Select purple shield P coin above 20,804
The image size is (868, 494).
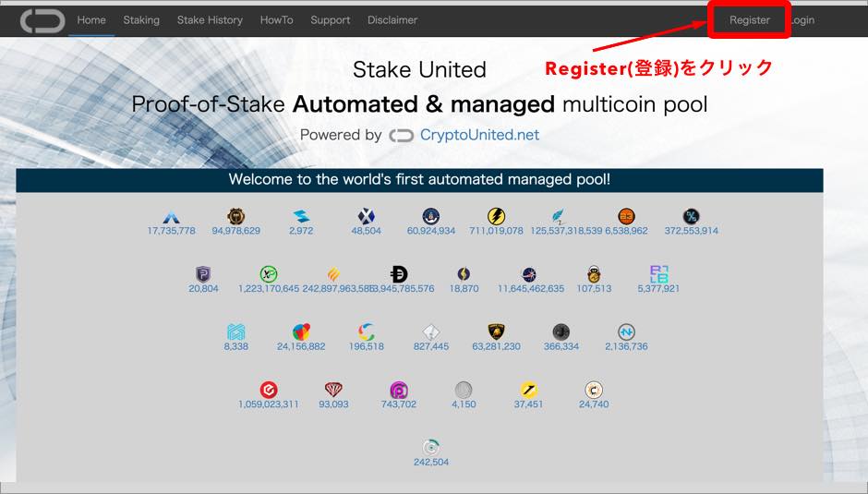203,274
